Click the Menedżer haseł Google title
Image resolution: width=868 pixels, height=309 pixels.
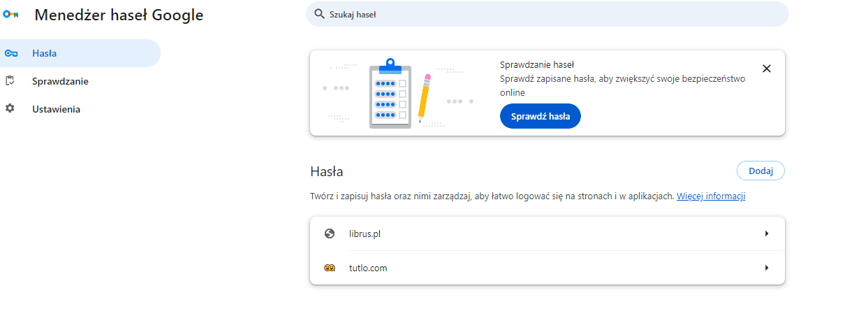pyautogui.click(x=119, y=15)
